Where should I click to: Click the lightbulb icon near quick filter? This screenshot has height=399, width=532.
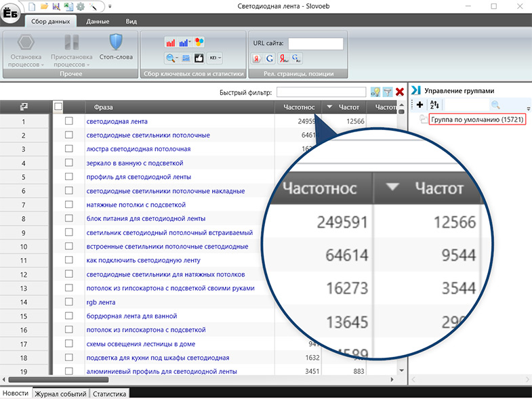point(375,91)
